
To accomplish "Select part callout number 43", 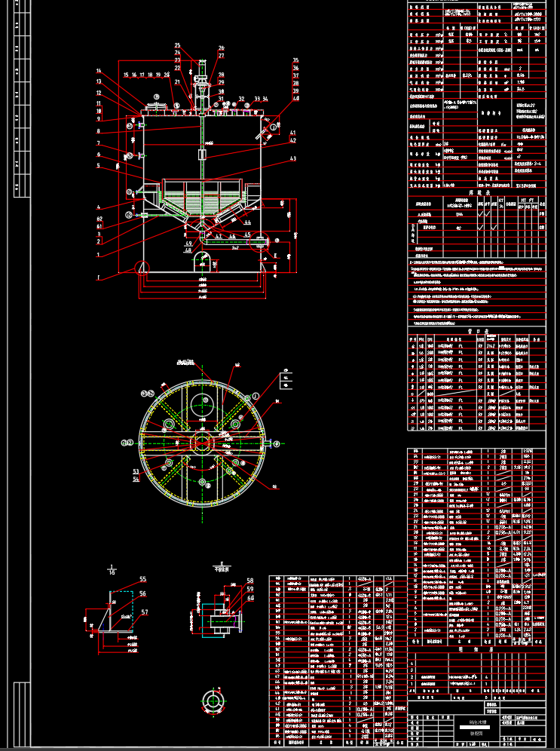I will pyautogui.click(x=293, y=158).
